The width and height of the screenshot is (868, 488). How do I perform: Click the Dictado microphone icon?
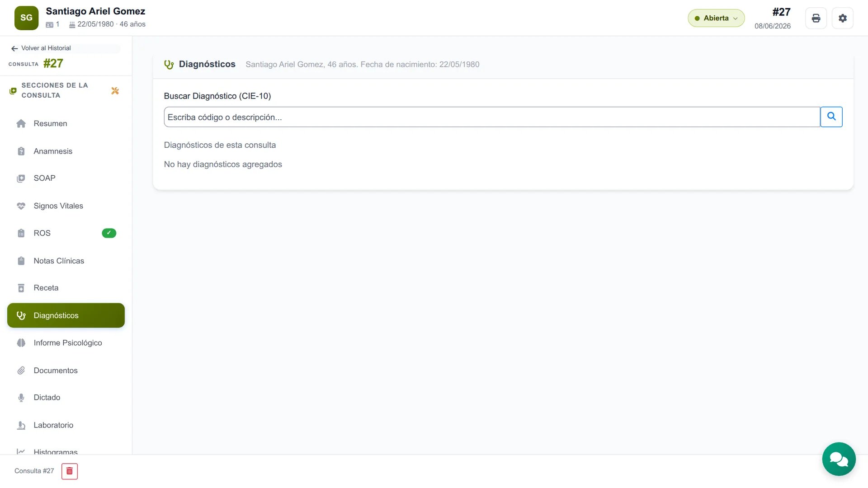[21, 398]
